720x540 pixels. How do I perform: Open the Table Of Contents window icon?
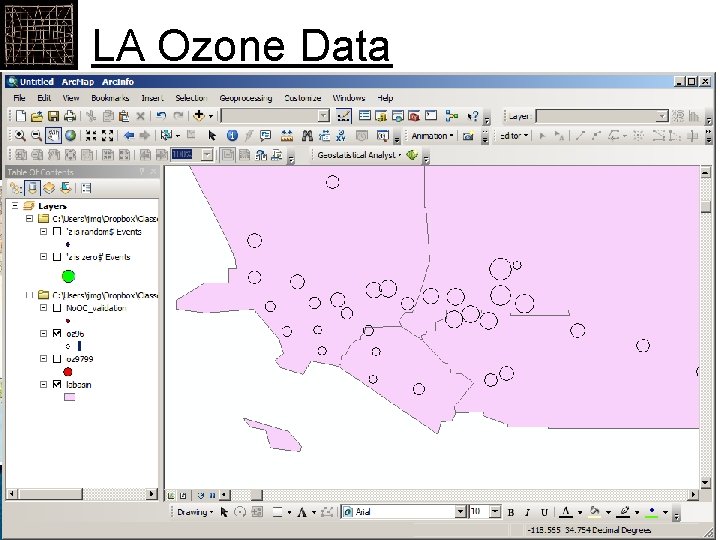[365, 116]
